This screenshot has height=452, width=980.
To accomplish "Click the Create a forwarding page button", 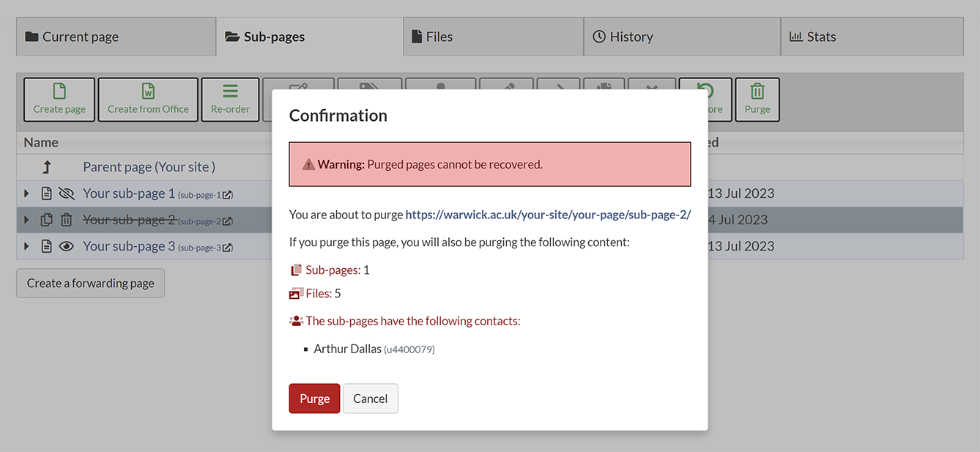I will (x=90, y=283).
